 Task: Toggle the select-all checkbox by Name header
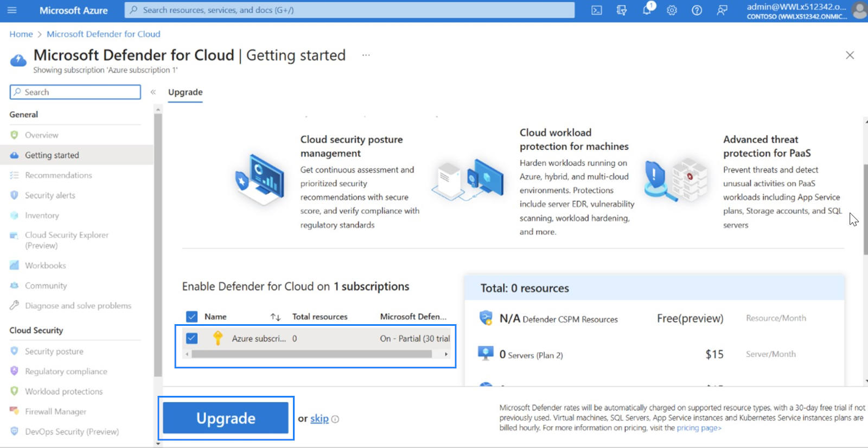click(x=192, y=317)
